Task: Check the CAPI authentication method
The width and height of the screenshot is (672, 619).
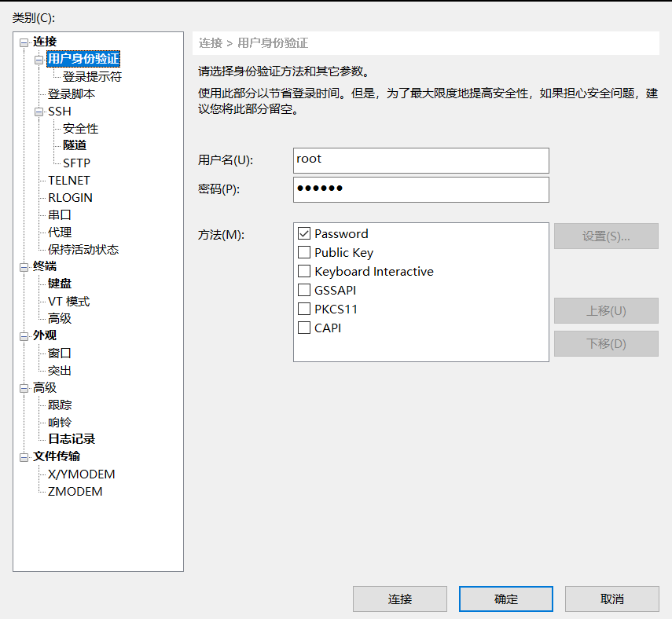Action: 305,328
